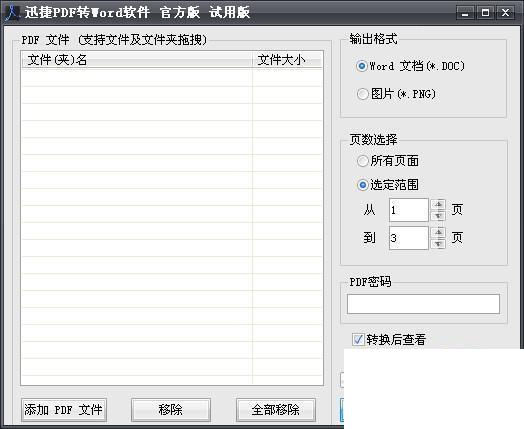Close the 迅捷PDF转Word window

(505, 13)
